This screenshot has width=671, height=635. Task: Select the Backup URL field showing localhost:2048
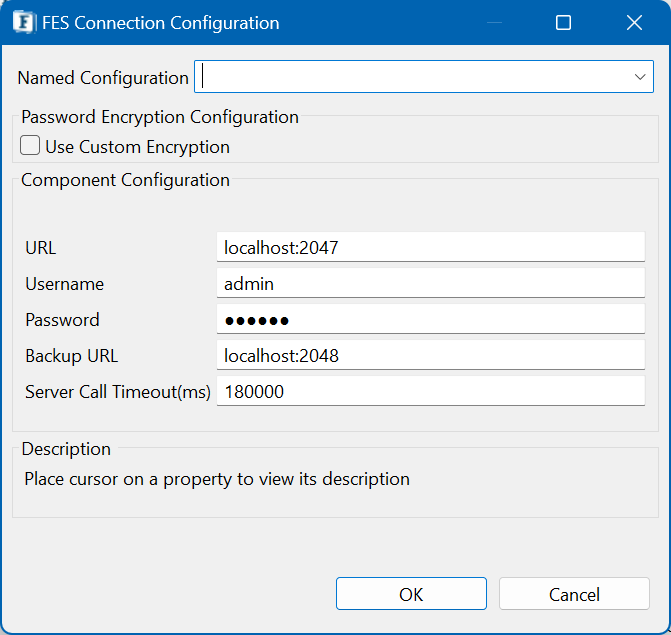click(x=430, y=356)
